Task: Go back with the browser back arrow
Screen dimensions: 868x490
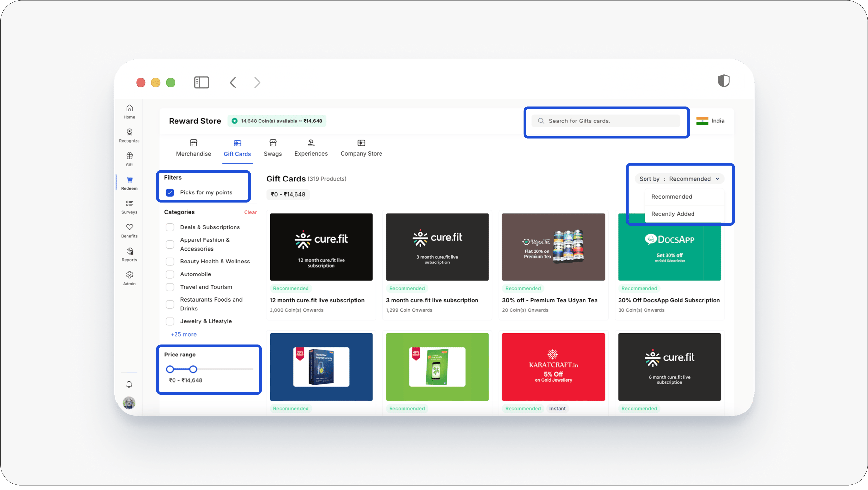Action: click(x=233, y=83)
